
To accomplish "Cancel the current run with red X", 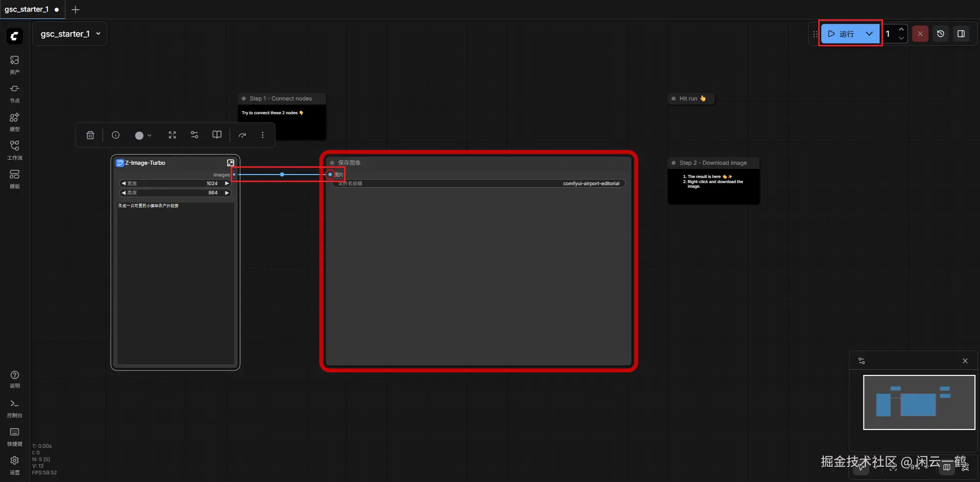I will [920, 34].
